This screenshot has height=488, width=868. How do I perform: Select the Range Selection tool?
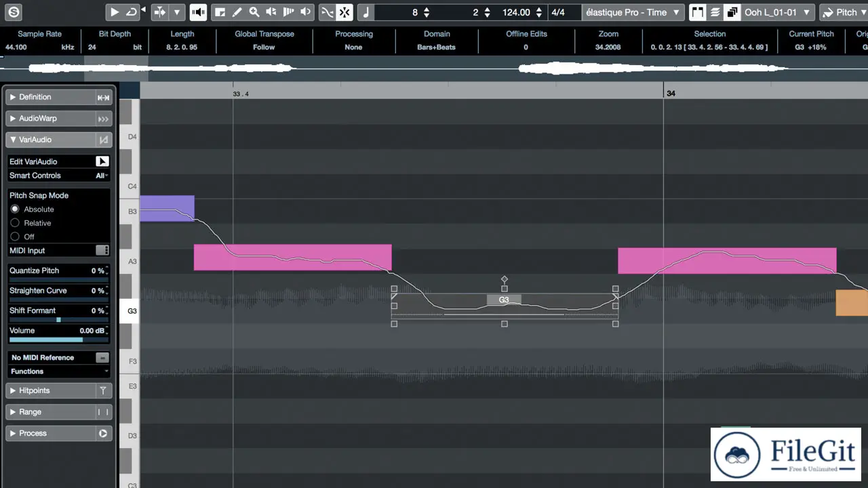220,12
